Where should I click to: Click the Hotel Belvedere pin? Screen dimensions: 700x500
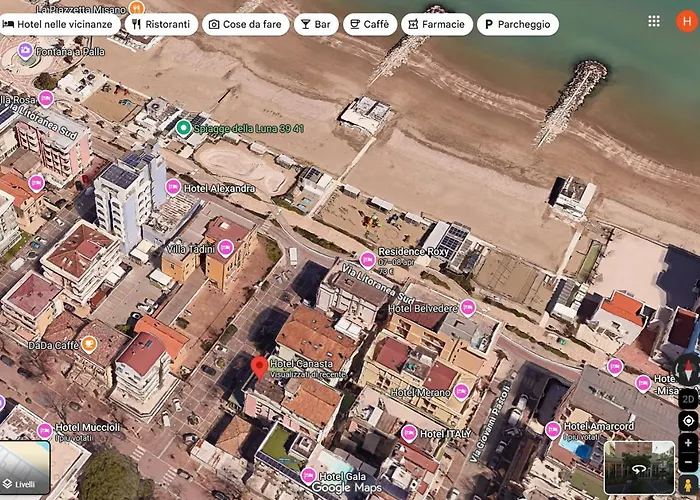click(x=467, y=308)
